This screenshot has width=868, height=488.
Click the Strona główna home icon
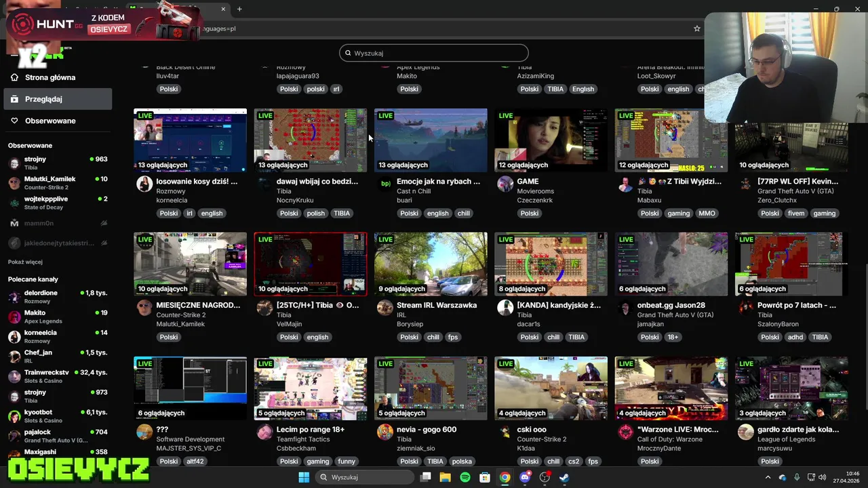pyautogui.click(x=14, y=77)
